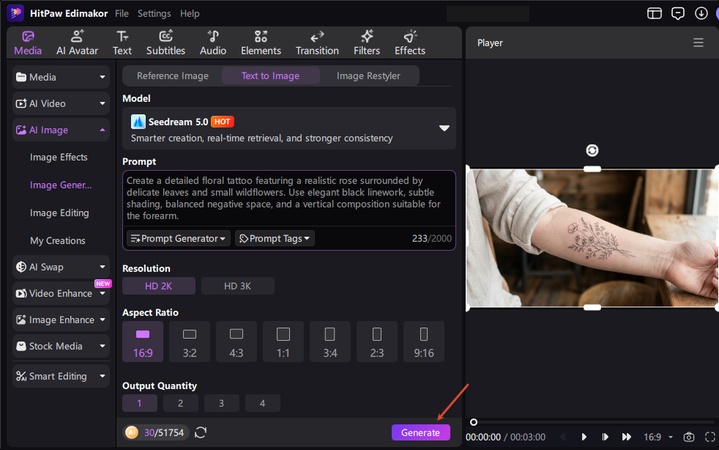Open the Transition panel
Viewport: 719px width, 450px height.
317,43
